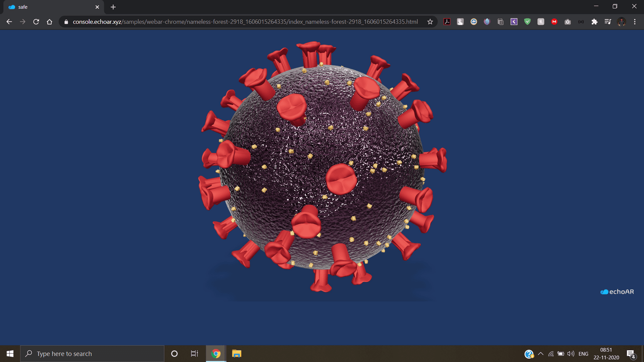Minimize the Chrome window

point(596,6)
